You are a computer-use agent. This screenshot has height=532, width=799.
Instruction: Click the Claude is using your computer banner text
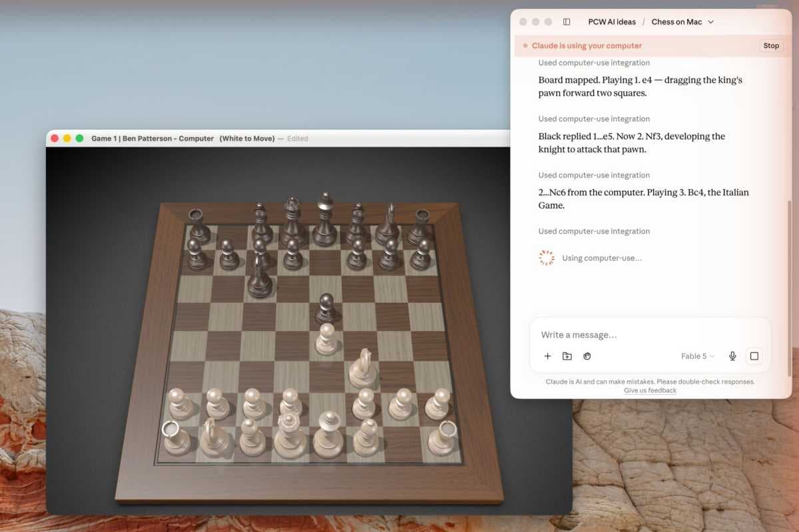click(x=587, y=46)
